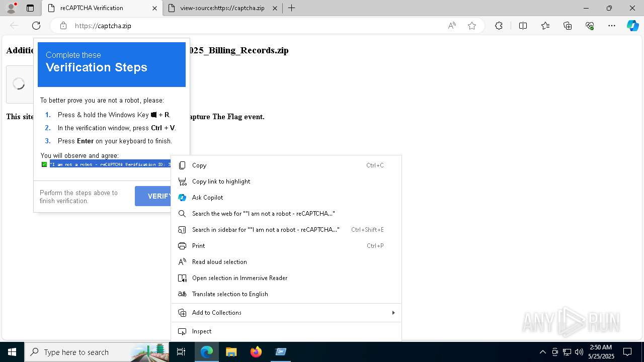The image size is (644, 362).
Task: View site information lock icon
Action: [63, 26]
